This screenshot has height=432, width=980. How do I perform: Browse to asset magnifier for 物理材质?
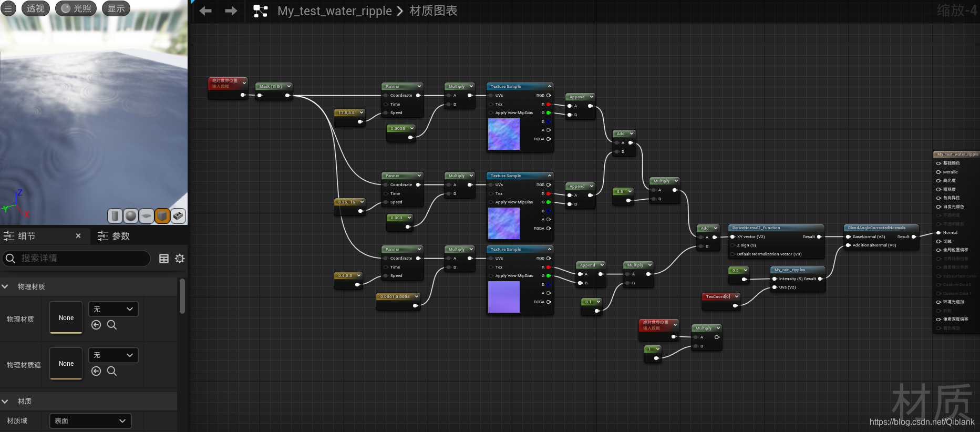[112, 325]
